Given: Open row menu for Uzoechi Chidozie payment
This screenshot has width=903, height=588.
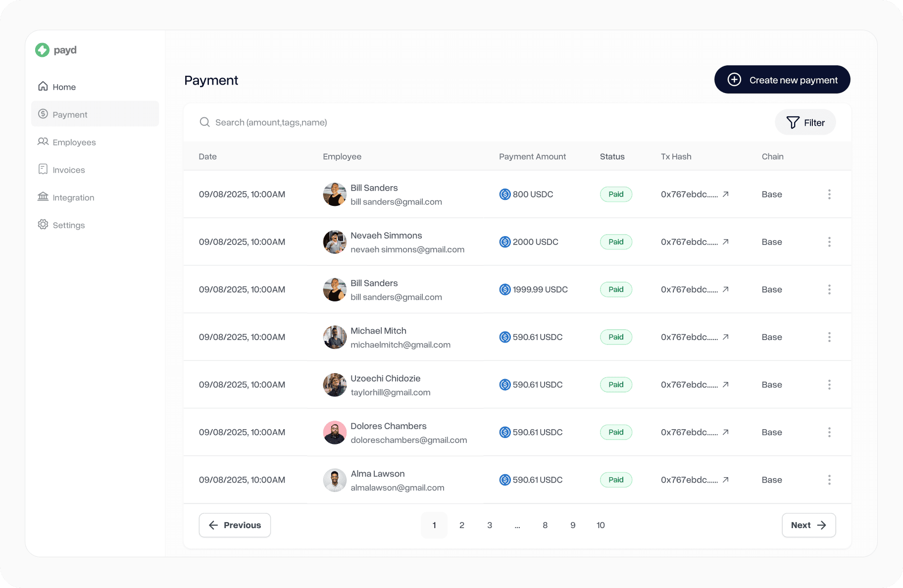Looking at the screenshot, I should (829, 385).
